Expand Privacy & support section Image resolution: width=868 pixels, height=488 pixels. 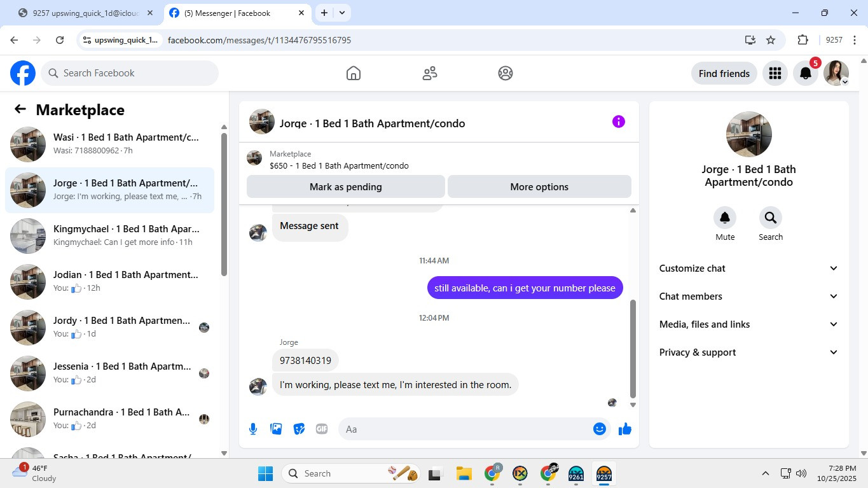pyautogui.click(x=748, y=352)
